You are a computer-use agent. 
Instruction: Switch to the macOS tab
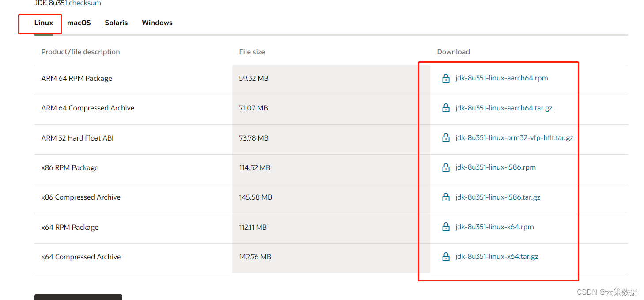(79, 23)
